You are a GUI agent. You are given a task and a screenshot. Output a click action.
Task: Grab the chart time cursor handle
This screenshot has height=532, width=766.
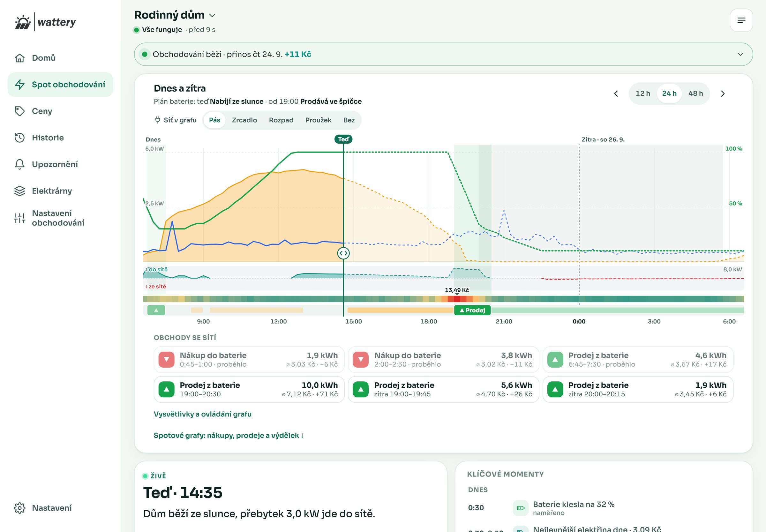[x=343, y=253]
